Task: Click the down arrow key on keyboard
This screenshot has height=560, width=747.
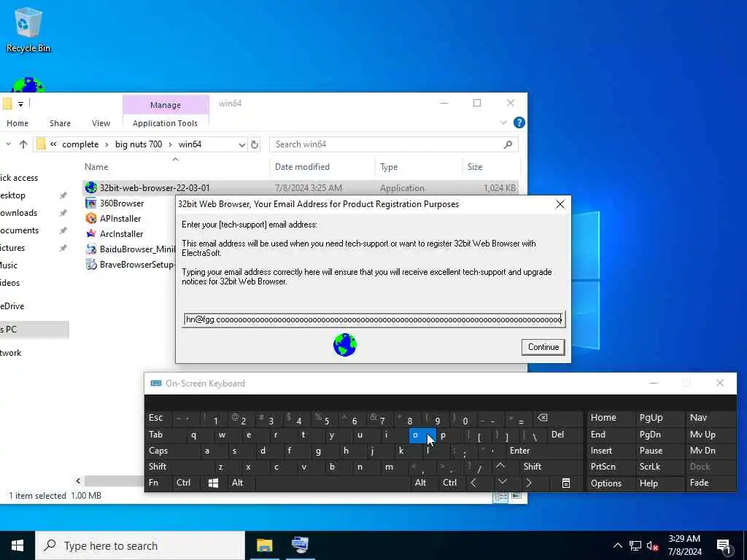Action: coord(502,483)
